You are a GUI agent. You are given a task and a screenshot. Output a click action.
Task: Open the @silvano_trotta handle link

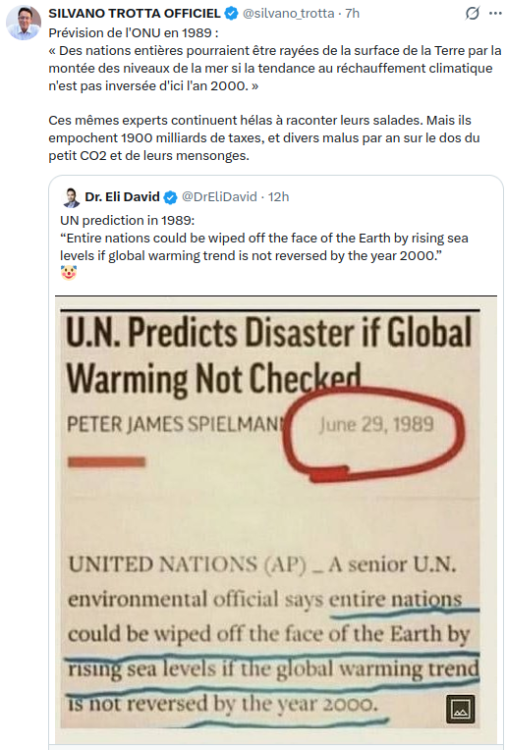[x=288, y=13]
